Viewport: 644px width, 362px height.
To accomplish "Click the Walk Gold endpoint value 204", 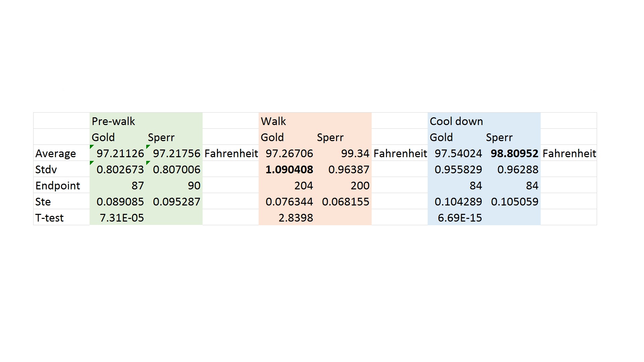I will click(x=304, y=186).
